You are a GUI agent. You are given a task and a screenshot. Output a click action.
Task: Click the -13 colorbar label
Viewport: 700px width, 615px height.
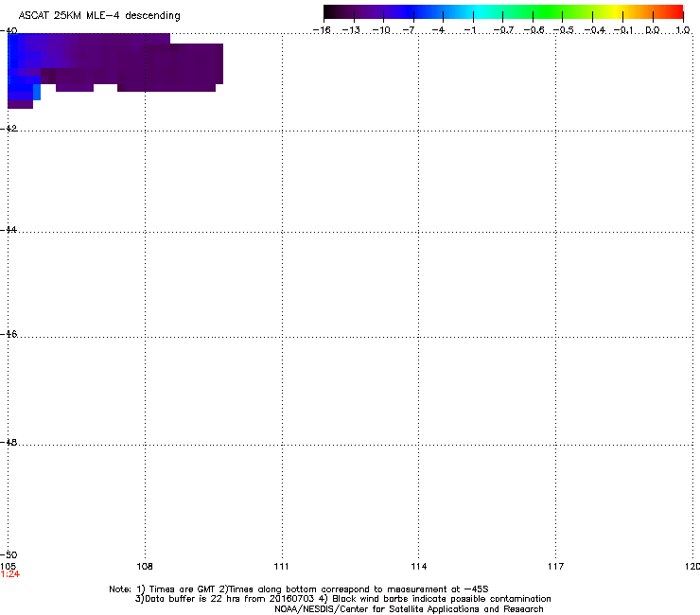click(x=351, y=30)
